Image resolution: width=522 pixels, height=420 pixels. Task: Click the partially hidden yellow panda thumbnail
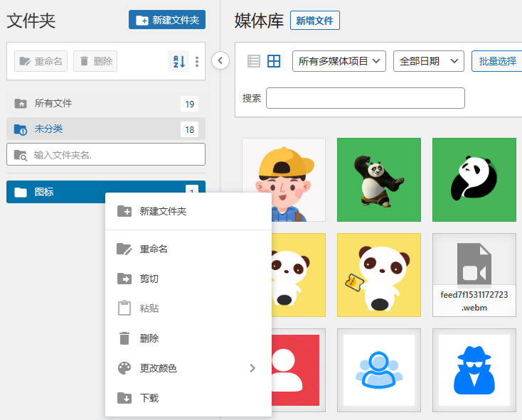(298, 275)
